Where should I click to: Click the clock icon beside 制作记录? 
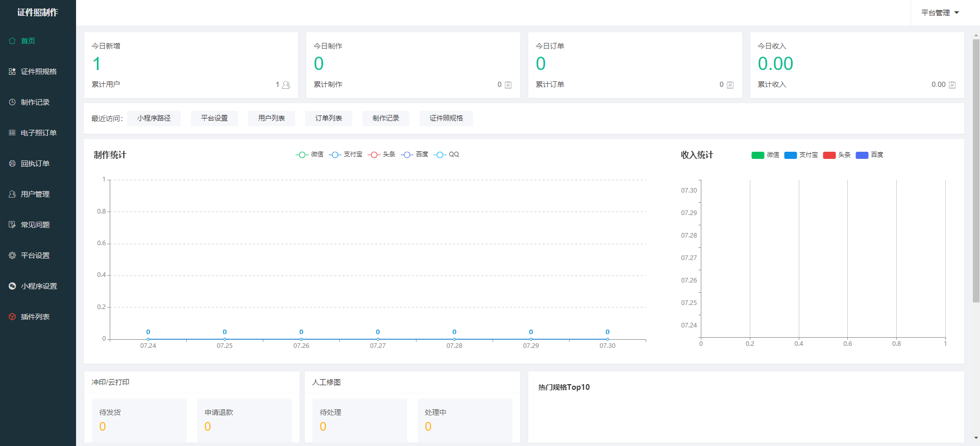(x=12, y=102)
